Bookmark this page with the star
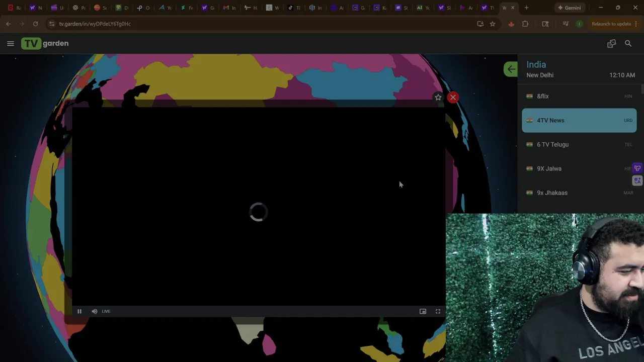 point(493,24)
